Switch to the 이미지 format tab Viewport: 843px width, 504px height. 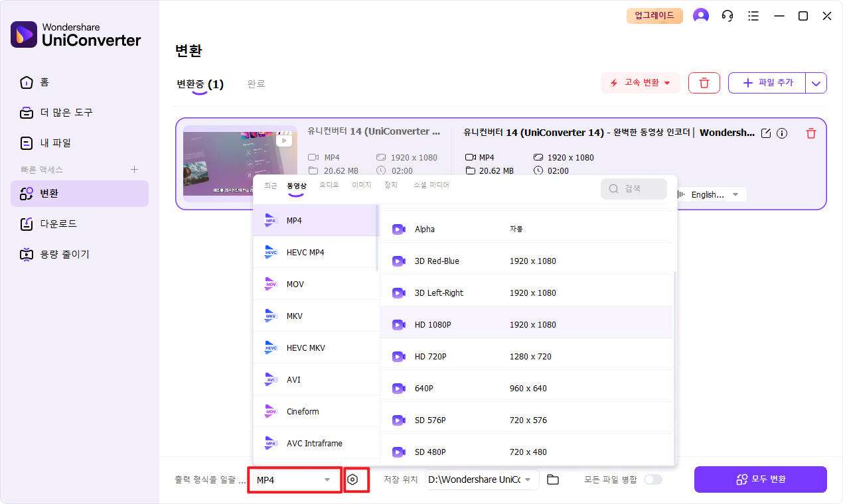(362, 186)
